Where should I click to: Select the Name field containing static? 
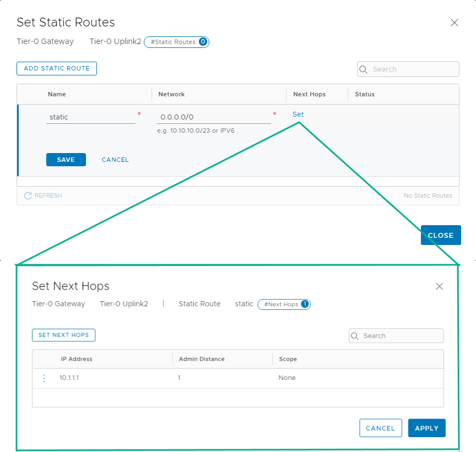(x=91, y=117)
